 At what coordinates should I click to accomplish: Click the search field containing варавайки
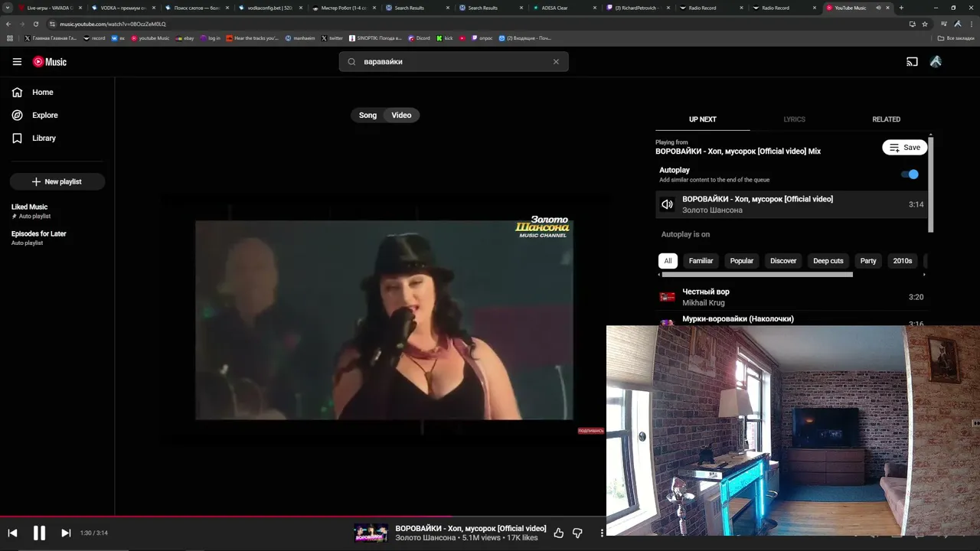tap(454, 62)
